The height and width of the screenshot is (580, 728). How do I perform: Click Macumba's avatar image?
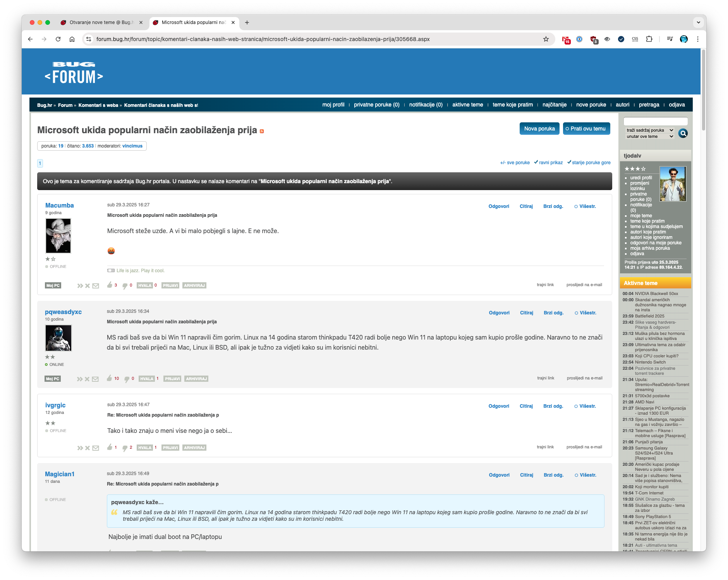click(58, 236)
